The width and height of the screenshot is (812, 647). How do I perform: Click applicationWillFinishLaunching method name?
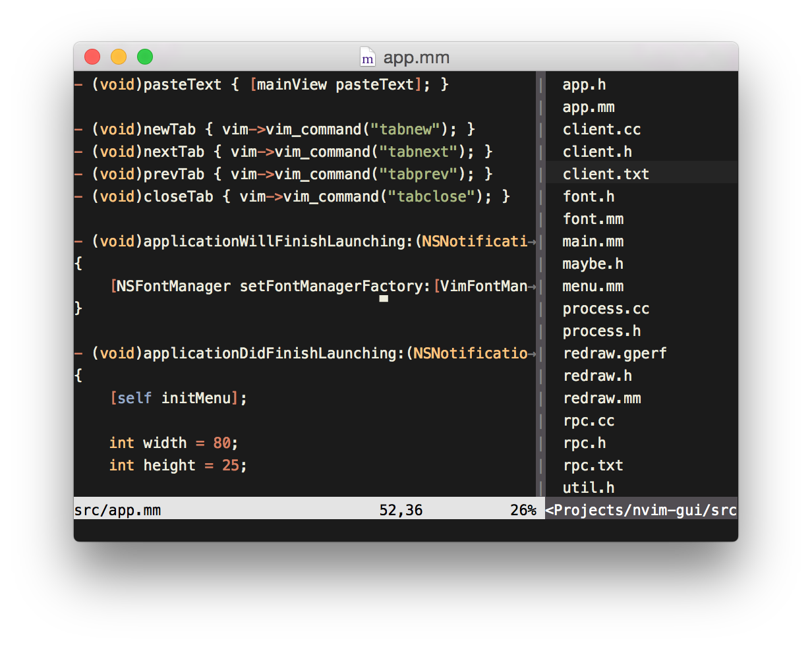[x=274, y=241]
